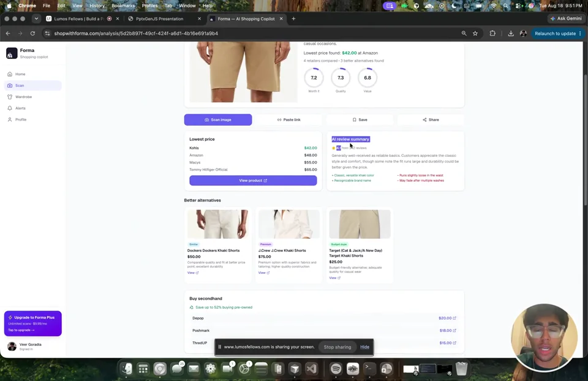Open macOS Spotlight search icon
Screen dimensions: 588x381
(x=506, y=6)
